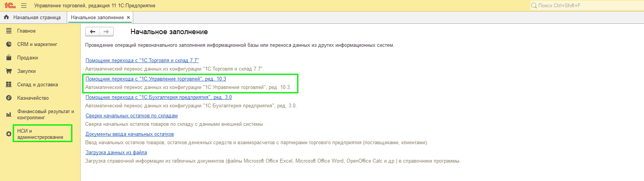Open Сверки начальных остатков по складам link
Viewport: 644px width, 181px height.
click(x=132, y=115)
